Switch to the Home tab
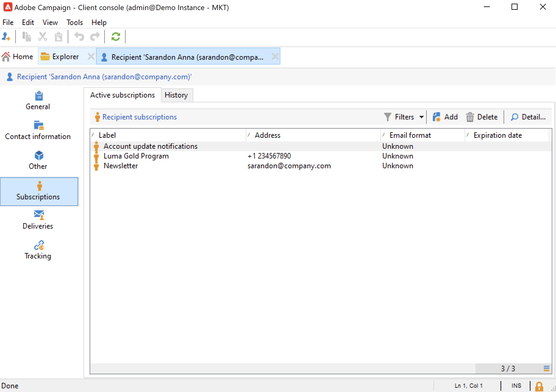 tap(18, 57)
